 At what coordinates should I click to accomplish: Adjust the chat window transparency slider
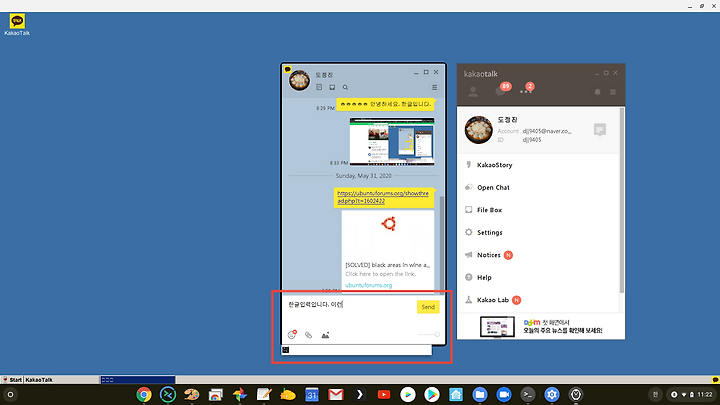tap(428, 334)
